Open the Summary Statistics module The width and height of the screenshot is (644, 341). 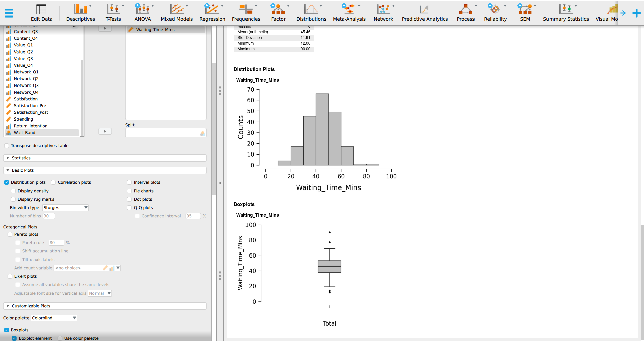coord(566,13)
